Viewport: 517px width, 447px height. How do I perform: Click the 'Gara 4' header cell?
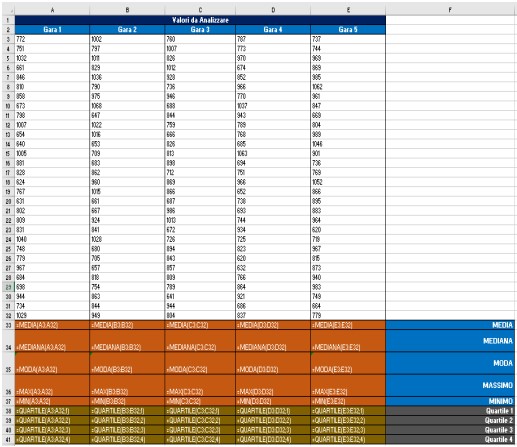pos(273,30)
